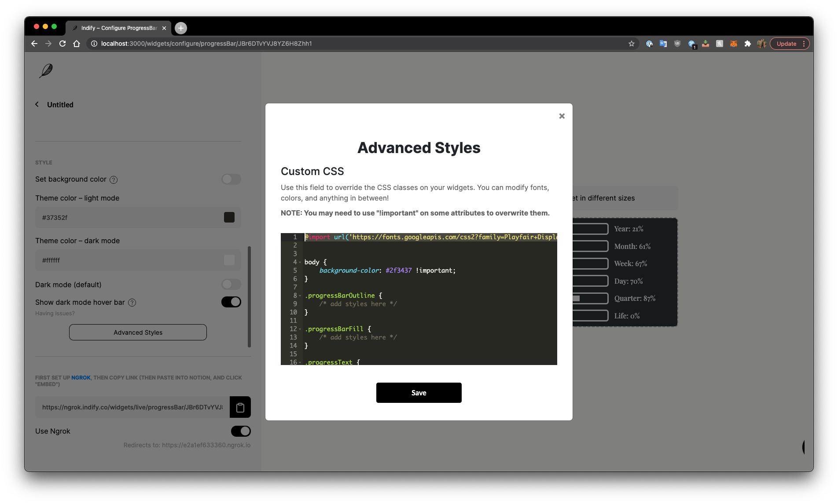Pick the dark mode theme color swatch
This screenshot has height=504, width=838.
(x=229, y=260)
